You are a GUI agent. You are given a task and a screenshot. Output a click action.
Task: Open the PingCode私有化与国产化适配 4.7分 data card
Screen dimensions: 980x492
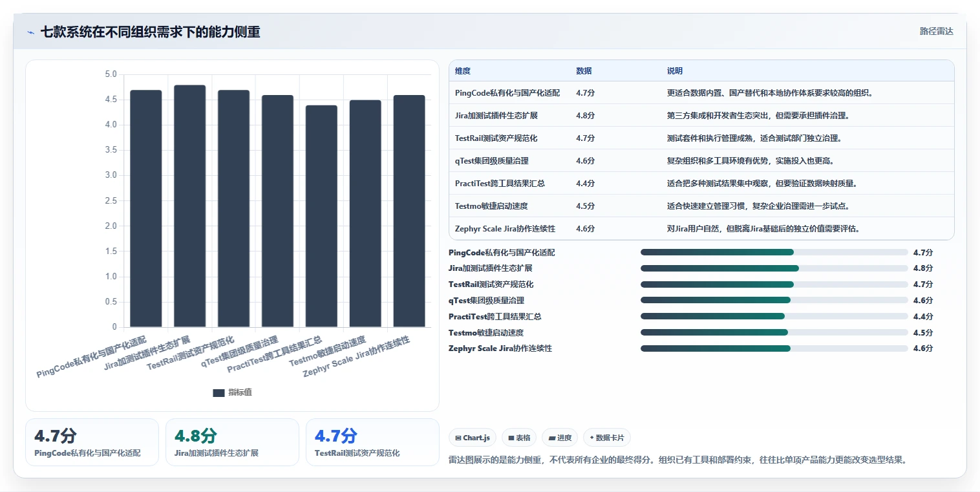click(92, 442)
